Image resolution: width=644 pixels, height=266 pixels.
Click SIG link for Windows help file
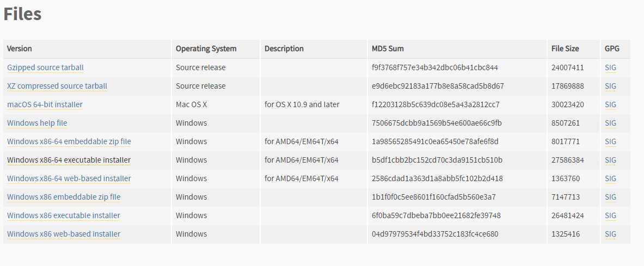[610, 123]
